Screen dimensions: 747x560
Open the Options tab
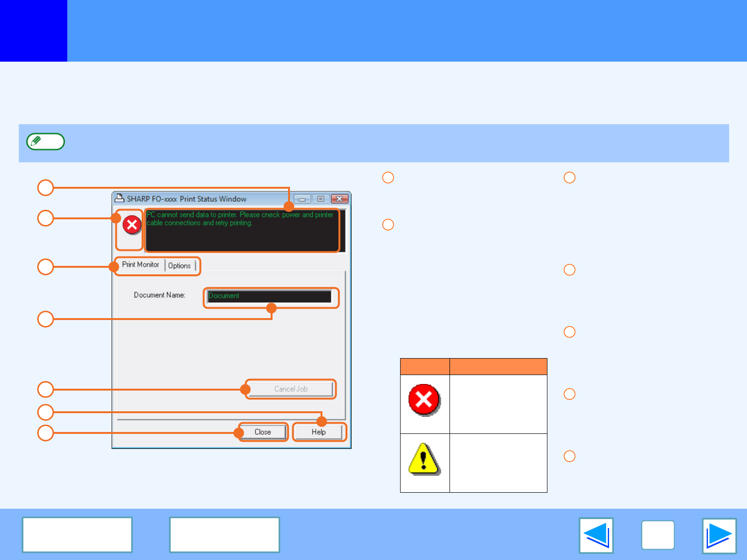pyautogui.click(x=179, y=266)
